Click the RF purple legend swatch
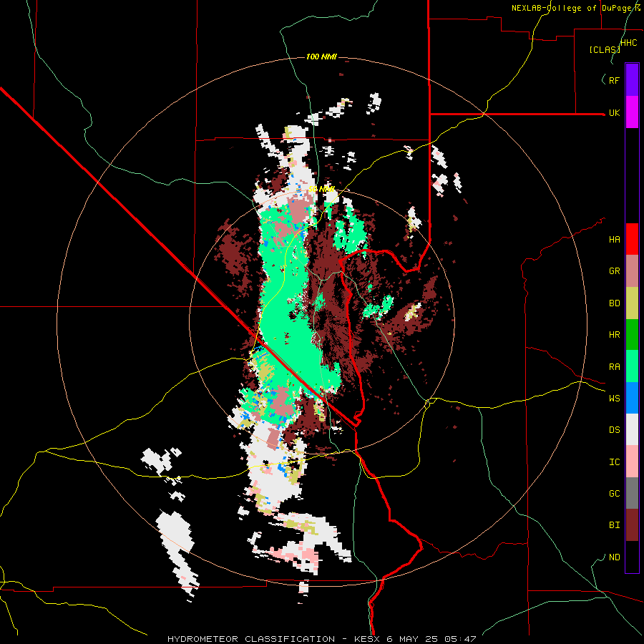Screen dimensions: 644x644 point(632,80)
